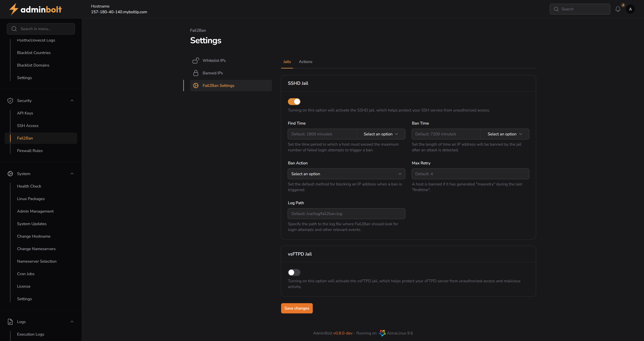Select Whitelist IPs via its unlock icon
This screenshot has width=644, height=341.
(196, 60)
